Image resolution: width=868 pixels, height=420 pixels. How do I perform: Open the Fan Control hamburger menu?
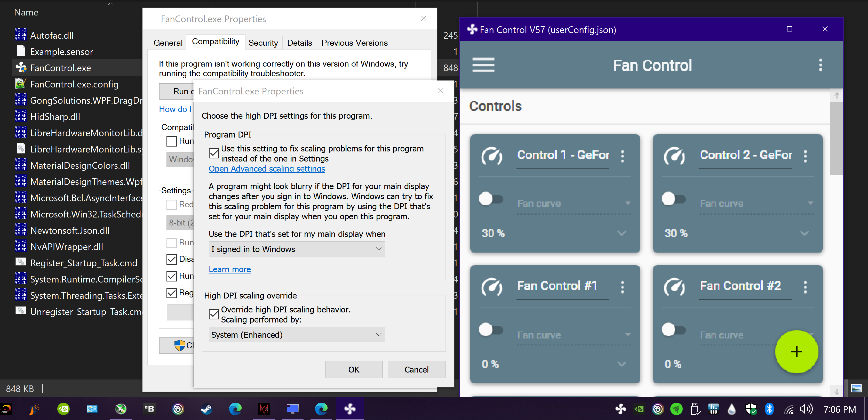(x=483, y=65)
